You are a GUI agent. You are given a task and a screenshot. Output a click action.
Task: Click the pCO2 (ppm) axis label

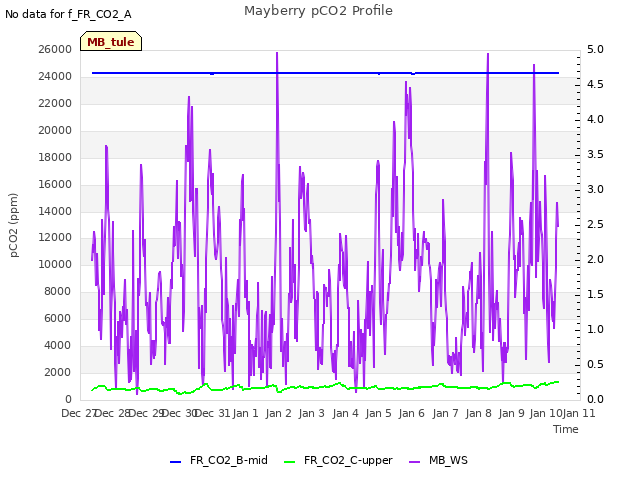[x=14, y=225]
